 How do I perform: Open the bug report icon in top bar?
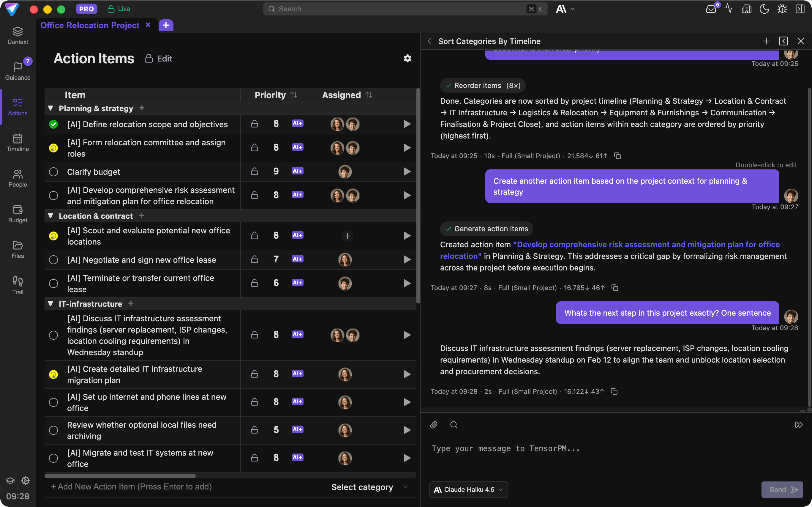click(782, 9)
